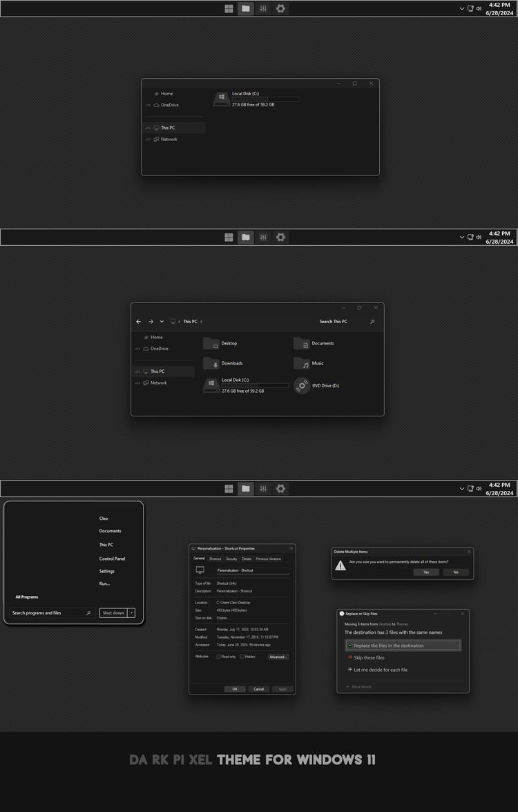Edit the Personalization - Shortcut name field
Screen dimensions: 518x812
pyautogui.click(x=253, y=570)
